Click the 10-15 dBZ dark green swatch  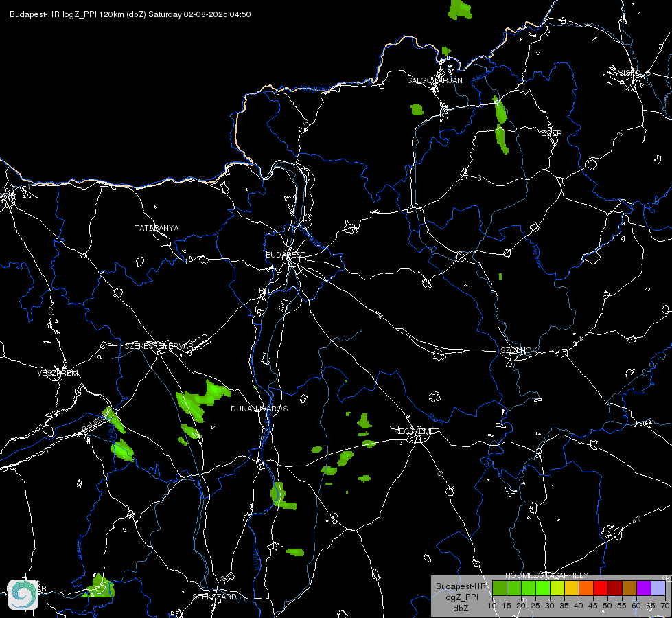tap(500, 588)
